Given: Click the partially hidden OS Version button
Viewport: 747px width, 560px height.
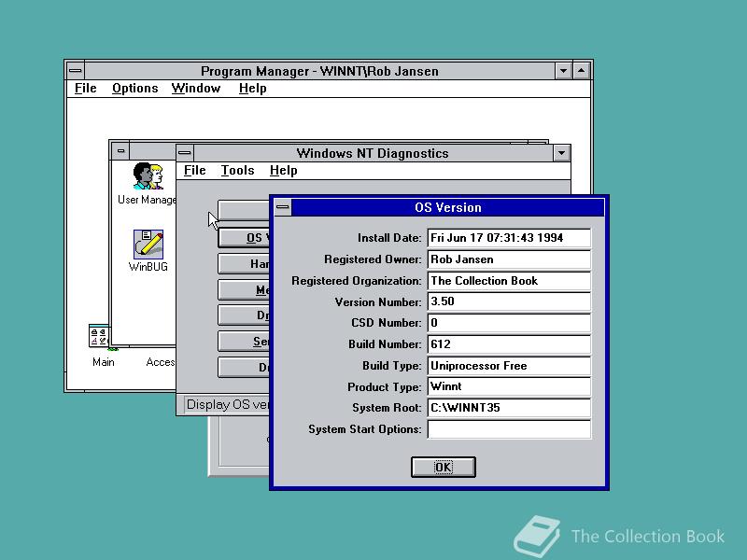Looking at the screenshot, I should point(244,238).
